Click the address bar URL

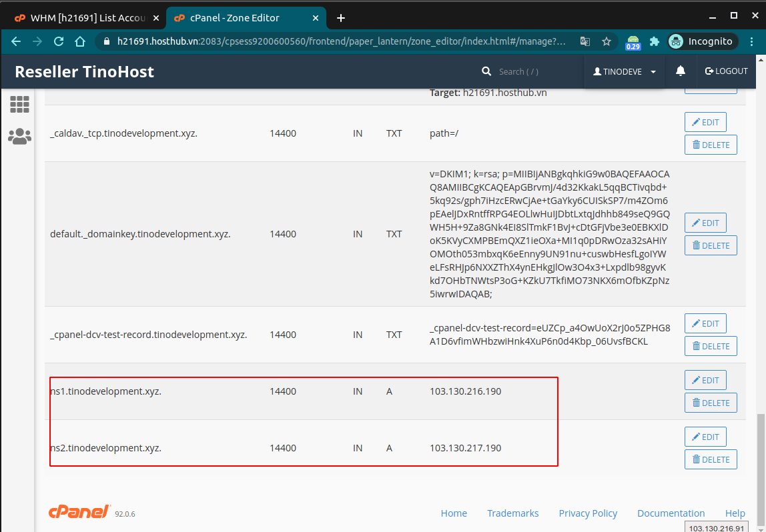[x=342, y=41]
